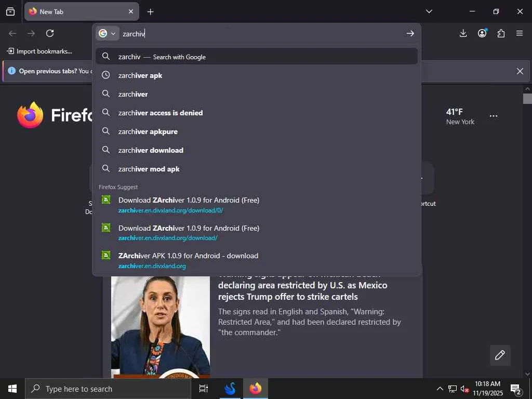
Task: Select 'zarchiv — Search with Google' suggestion
Action: 257,56
